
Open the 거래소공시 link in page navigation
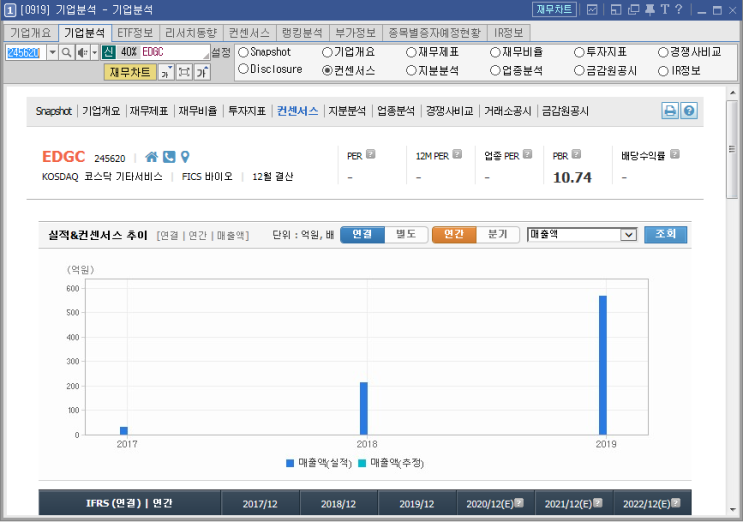(x=507, y=111)
